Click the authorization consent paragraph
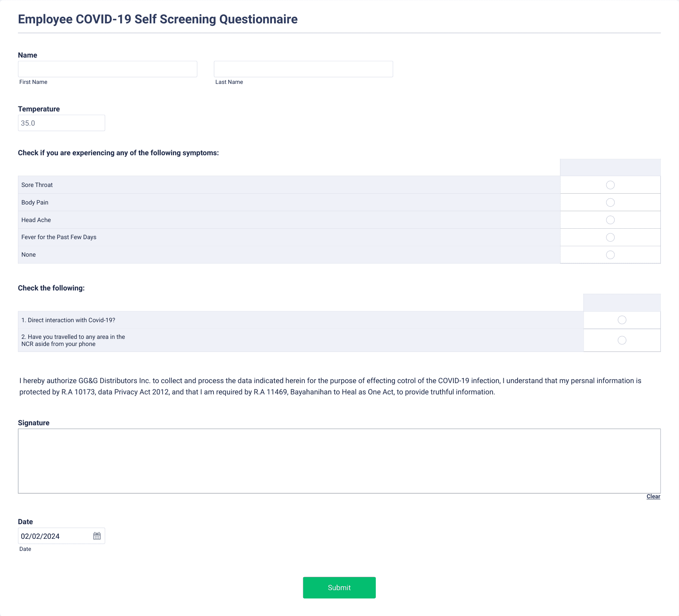 (330, 386)
